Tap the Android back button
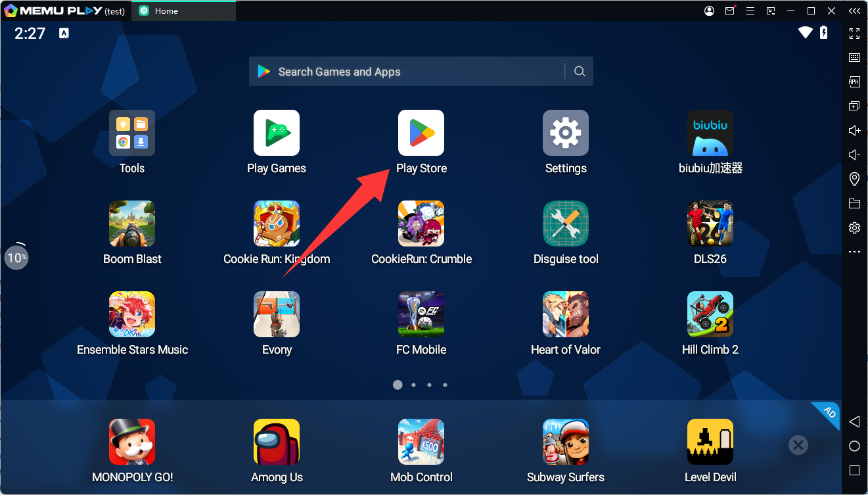The image size is (868, 495). coord(854,421)
